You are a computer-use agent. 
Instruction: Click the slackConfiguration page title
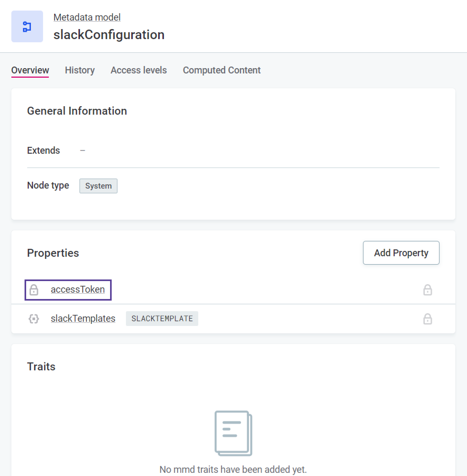pyautogui.click(x=109, y=34)
